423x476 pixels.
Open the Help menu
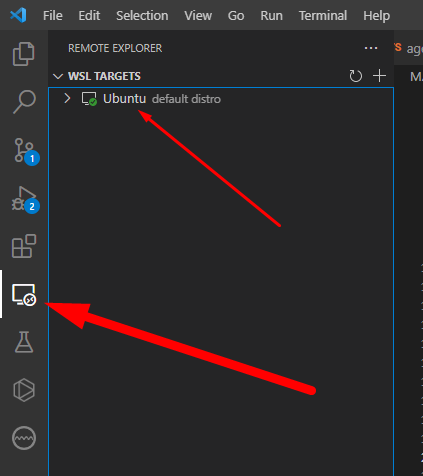coord(376,16)
